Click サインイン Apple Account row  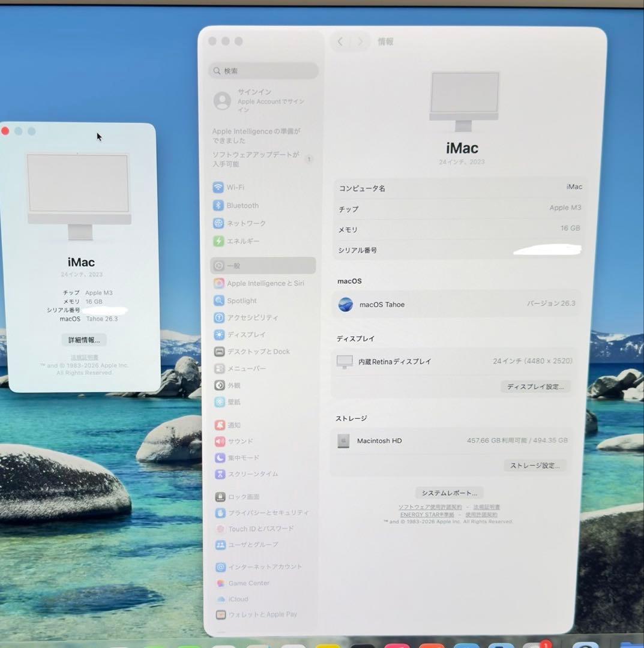click(263, 100)
